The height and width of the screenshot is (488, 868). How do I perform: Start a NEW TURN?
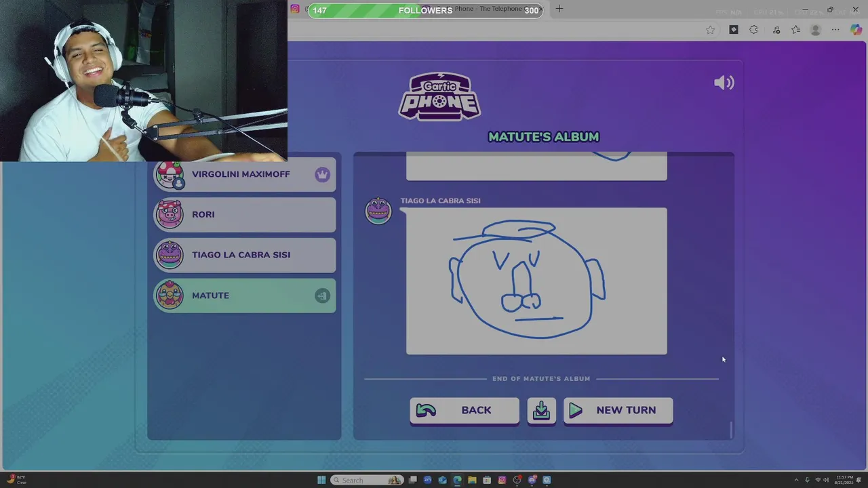(x=618, y=411)
